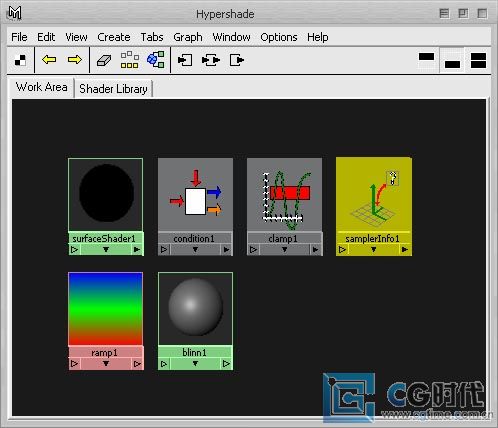Open the Window menu
498x428 pixels.
click(231, 37)
